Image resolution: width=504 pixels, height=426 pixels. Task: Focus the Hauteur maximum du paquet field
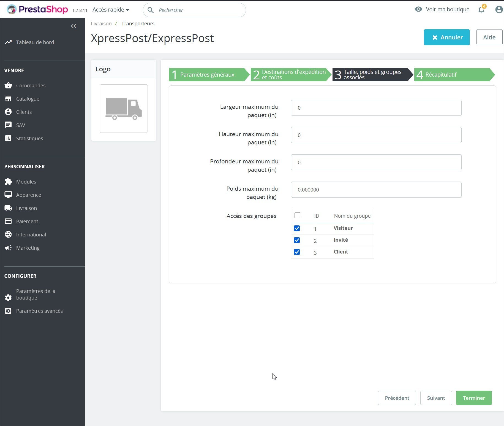click(376, 135)
